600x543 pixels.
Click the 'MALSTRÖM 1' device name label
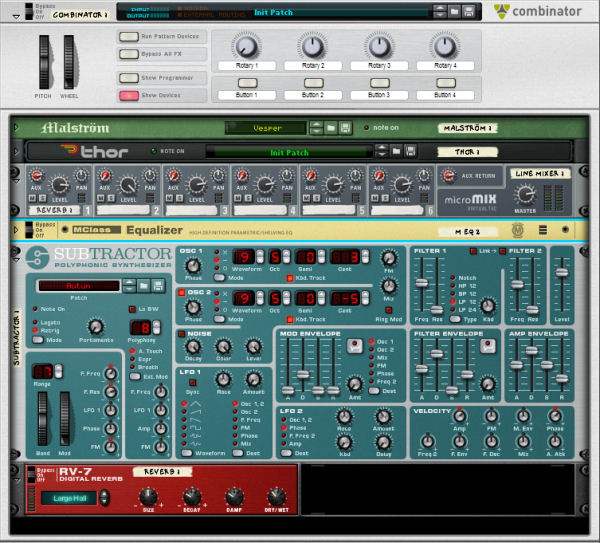467,128
